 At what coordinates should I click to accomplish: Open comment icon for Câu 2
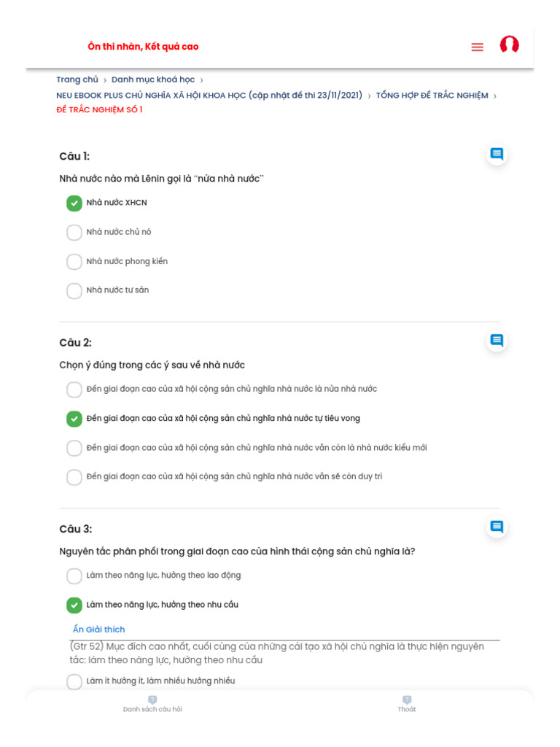tap(497, 341)
